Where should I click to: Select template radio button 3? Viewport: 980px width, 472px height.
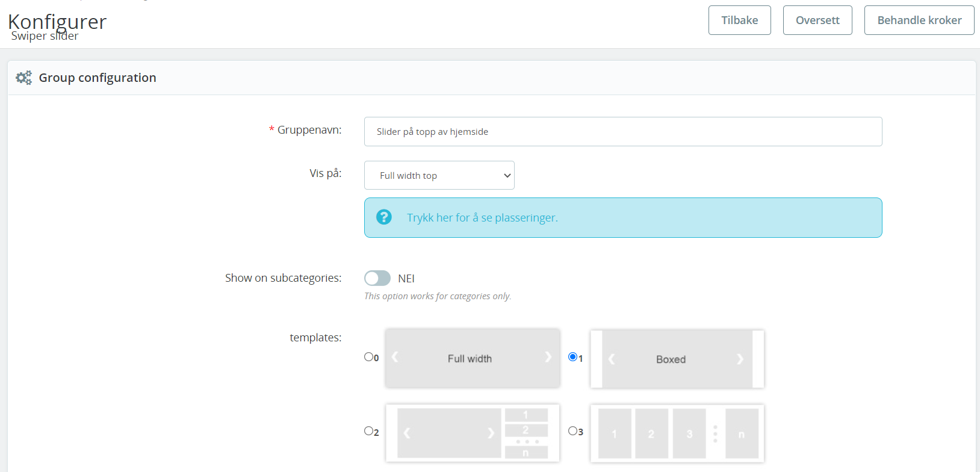point(572,431)
